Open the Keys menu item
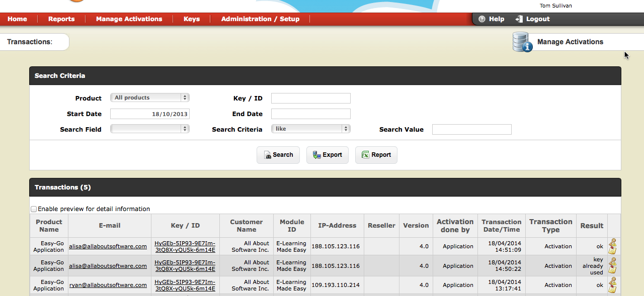Viewport: 644px width, 296px height. click(x=192, y=19)
